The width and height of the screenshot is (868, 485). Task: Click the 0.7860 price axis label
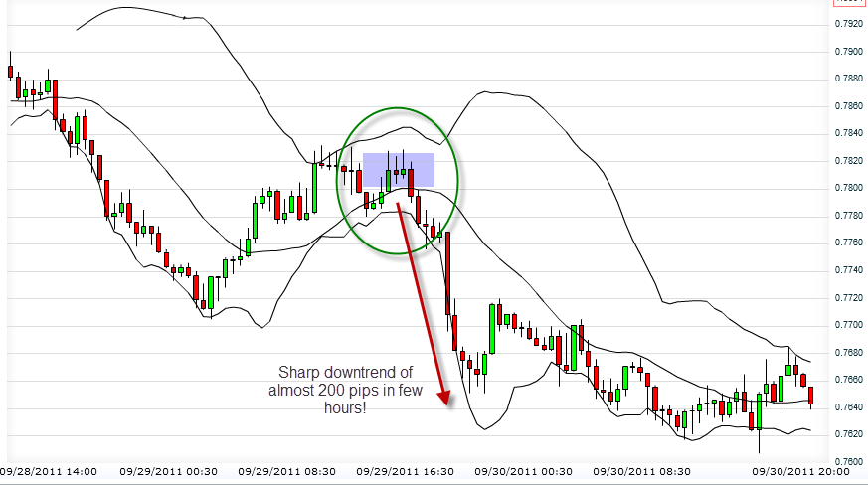point(848,105)
